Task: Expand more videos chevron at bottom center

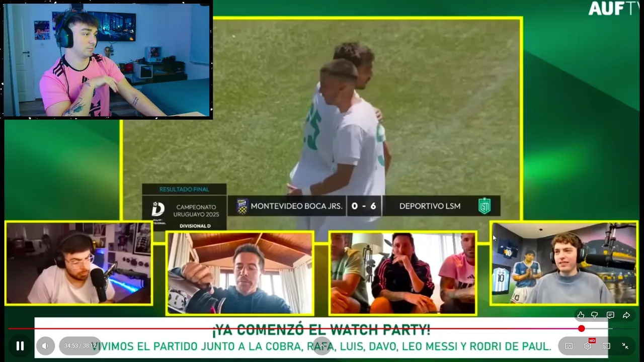Action: tap(322, 346)
